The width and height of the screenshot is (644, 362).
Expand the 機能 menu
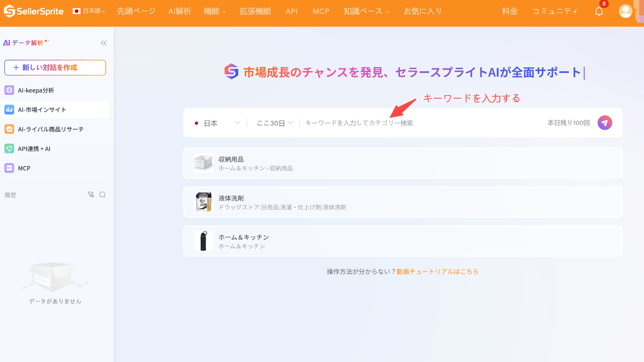[x=215, y=11]
